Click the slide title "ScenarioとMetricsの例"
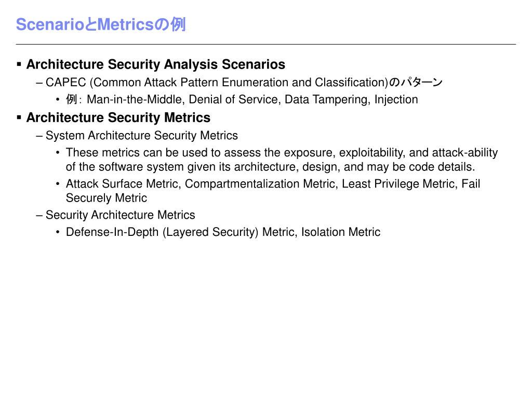 pos(100,24)
